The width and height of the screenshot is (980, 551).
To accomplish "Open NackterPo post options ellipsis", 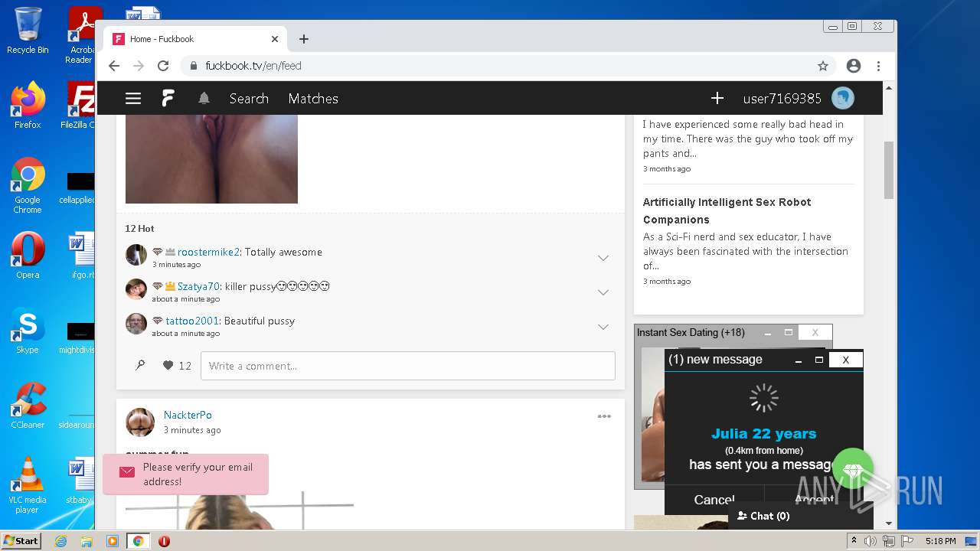I will (604, 416).
